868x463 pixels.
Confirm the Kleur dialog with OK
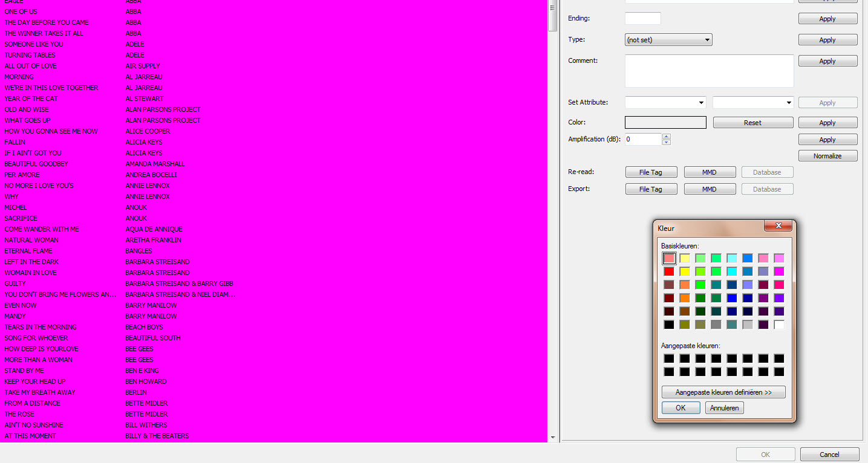[680, 408]
